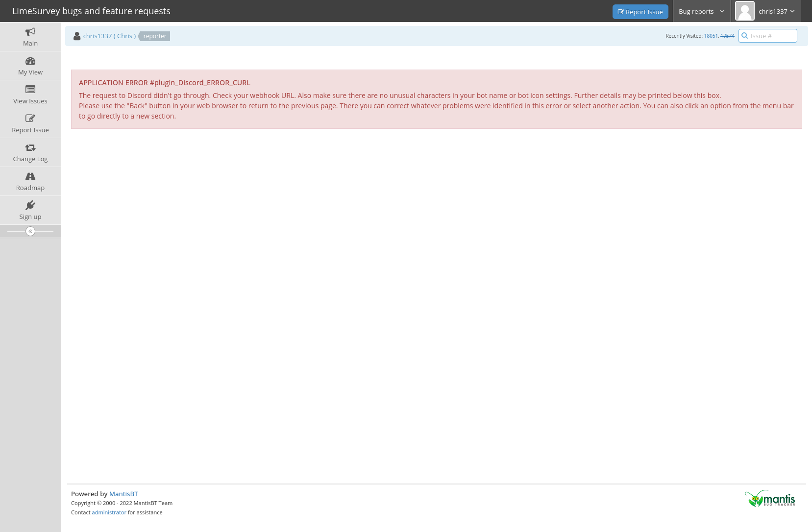Open My View dashboard icon
Viewport: 812px width, 532px height.
coord(30,61)
